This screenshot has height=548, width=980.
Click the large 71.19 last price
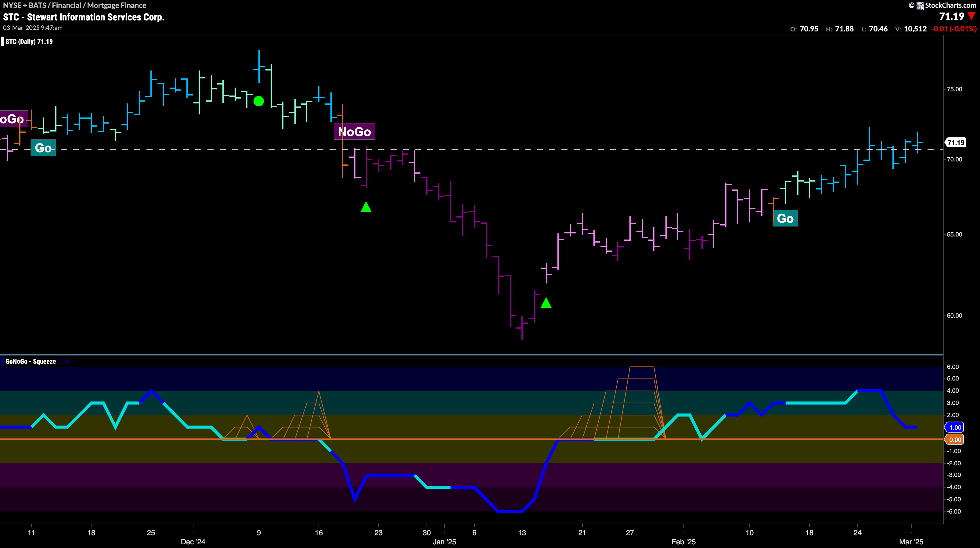[951, 16]
